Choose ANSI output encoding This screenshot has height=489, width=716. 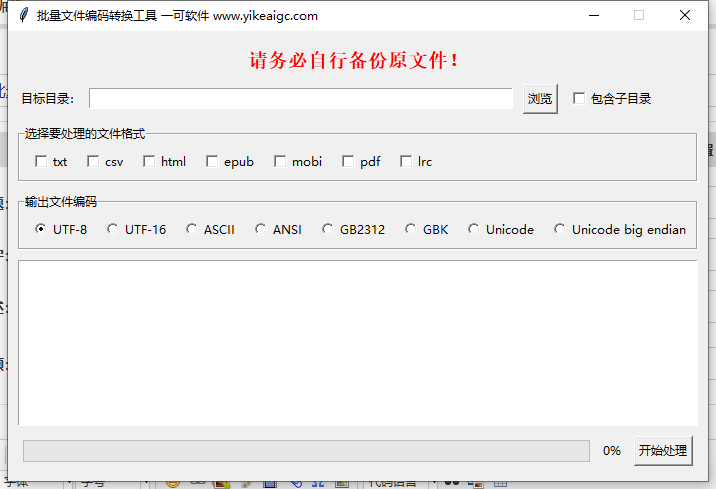(260, 229)
